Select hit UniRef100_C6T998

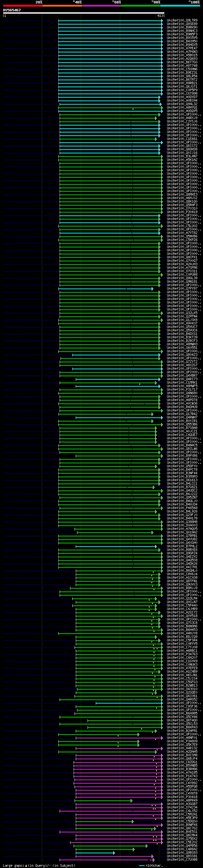[182, 94]
